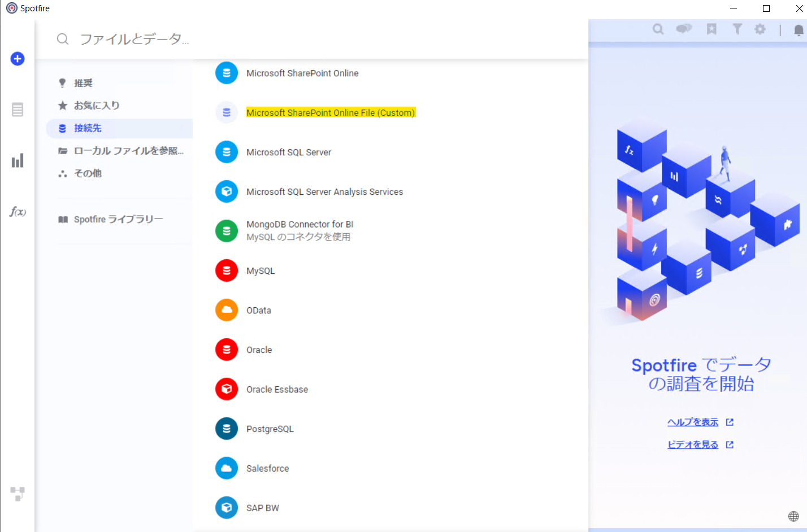The height and width of the screenshot is (532, 807).
Task: Click the external-link icon beside ビデオを見る
Action: 730,444
